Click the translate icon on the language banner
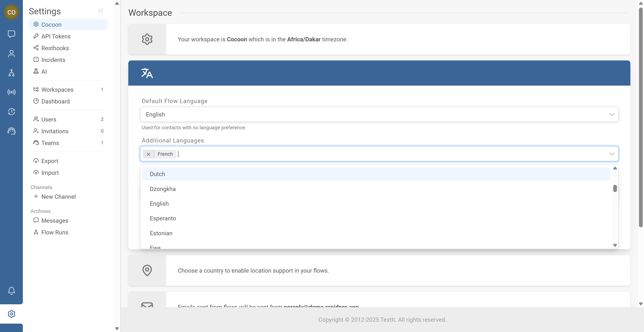Image resolution: width=644 pixels, height=332 pixels. pyautogui.click(x=147, y=73)
